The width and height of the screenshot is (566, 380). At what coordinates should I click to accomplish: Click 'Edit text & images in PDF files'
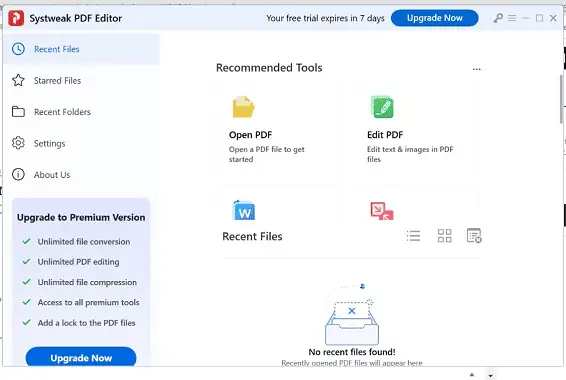tap(410, 154)
